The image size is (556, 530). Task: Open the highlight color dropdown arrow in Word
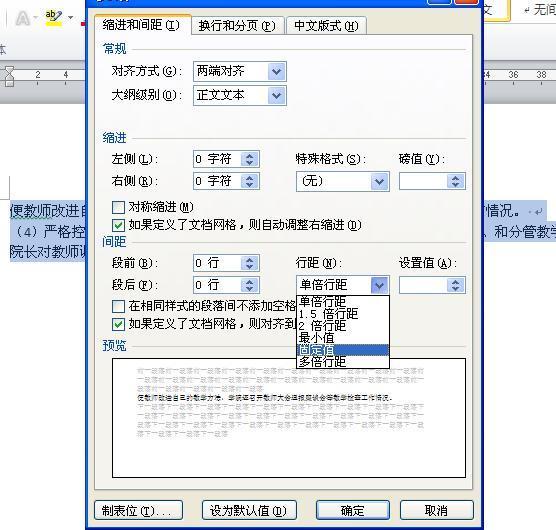click(x=71, y=17)
